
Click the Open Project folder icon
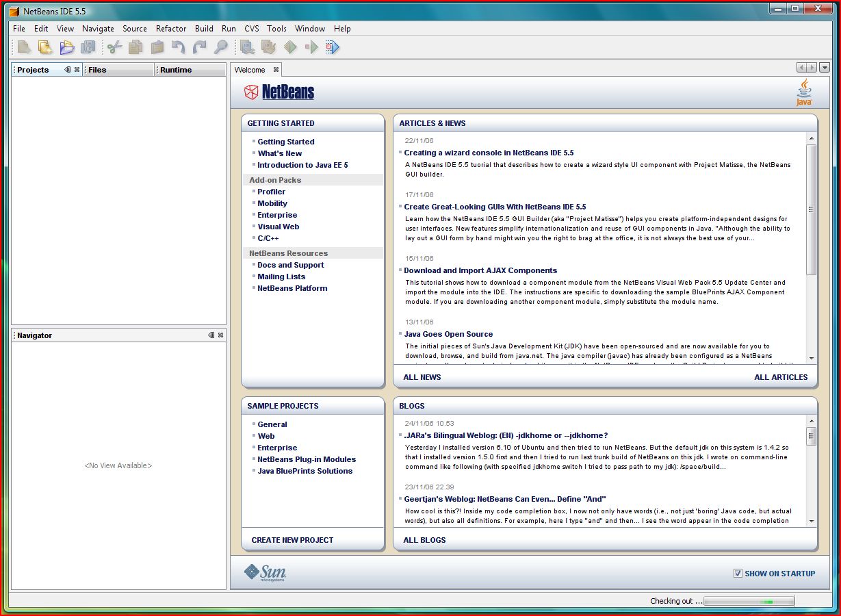coord(66,47)
